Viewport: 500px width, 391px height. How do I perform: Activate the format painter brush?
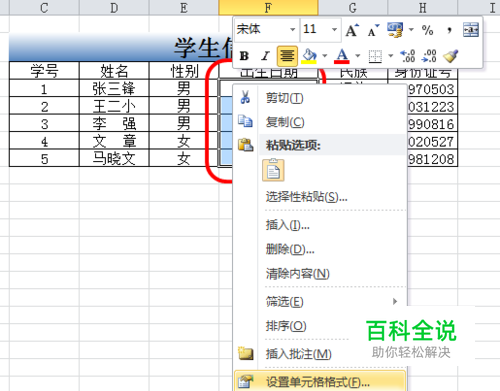[x=451, y=56]
